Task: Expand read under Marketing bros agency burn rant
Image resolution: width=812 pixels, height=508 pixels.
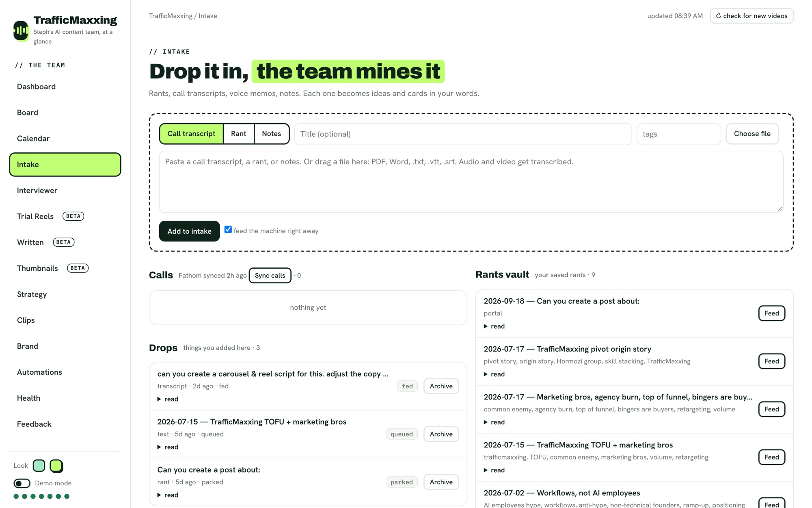Action: [x=494, y=422]
